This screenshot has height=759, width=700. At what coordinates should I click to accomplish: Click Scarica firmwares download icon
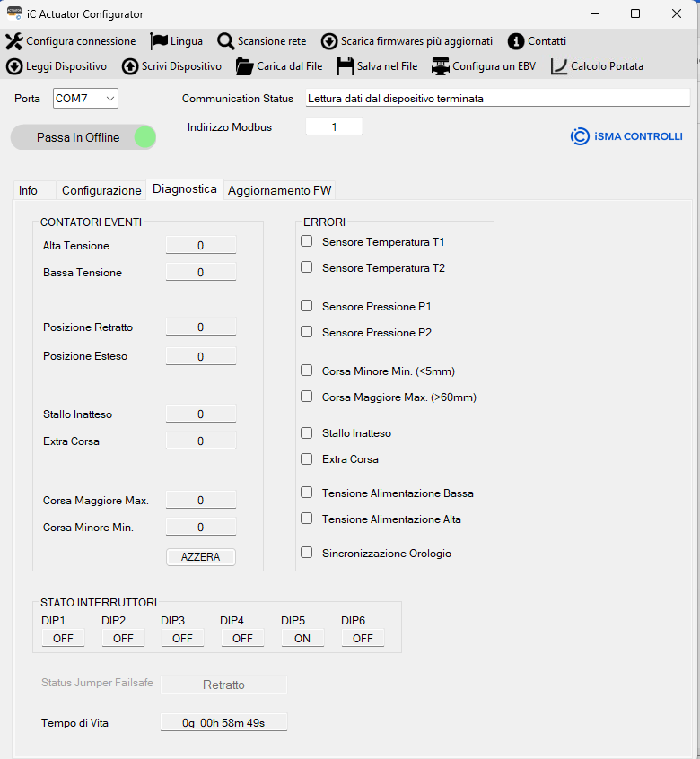click(329, 41)
